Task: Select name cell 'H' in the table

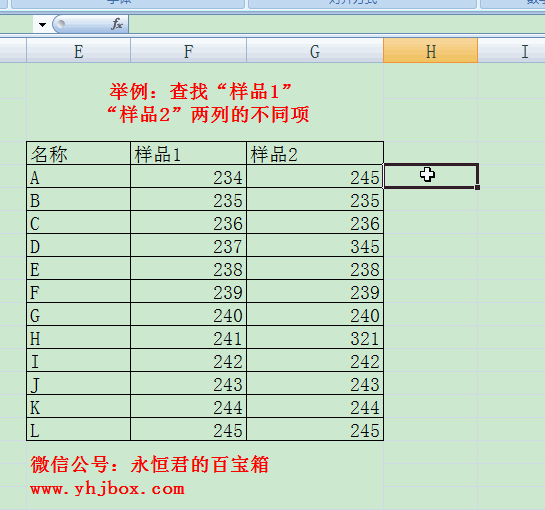Action: (x=79, y=337)
